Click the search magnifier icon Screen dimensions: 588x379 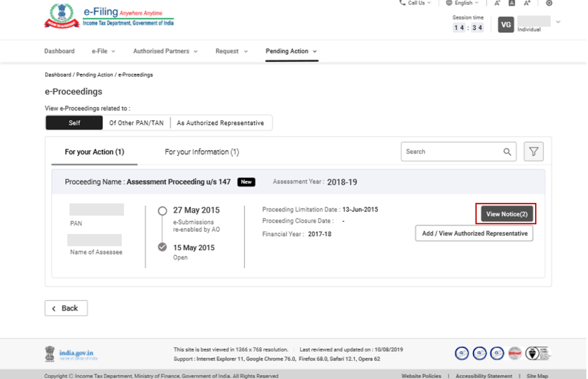[507, 152]
